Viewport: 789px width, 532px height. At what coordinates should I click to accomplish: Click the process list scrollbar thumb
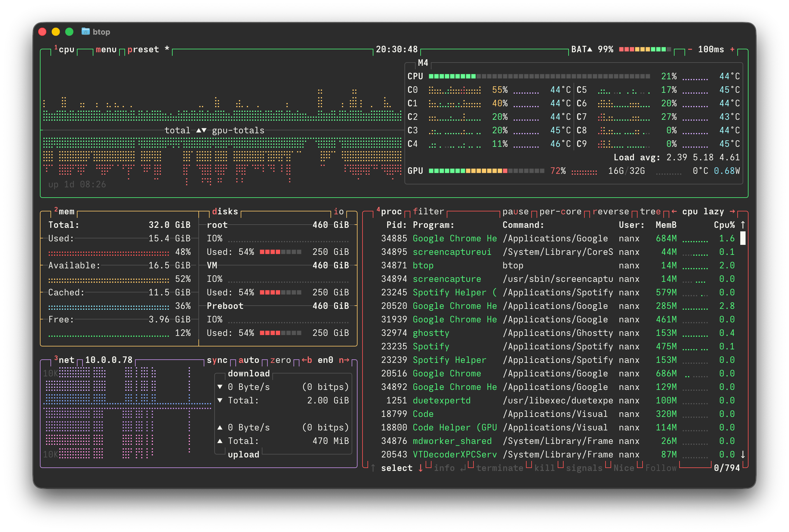pos(743,238)
